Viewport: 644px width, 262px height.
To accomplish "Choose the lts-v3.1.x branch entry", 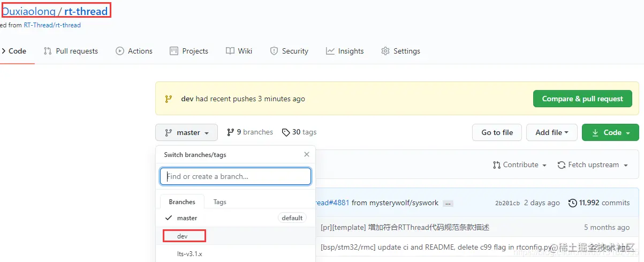I will pos(236,253).
